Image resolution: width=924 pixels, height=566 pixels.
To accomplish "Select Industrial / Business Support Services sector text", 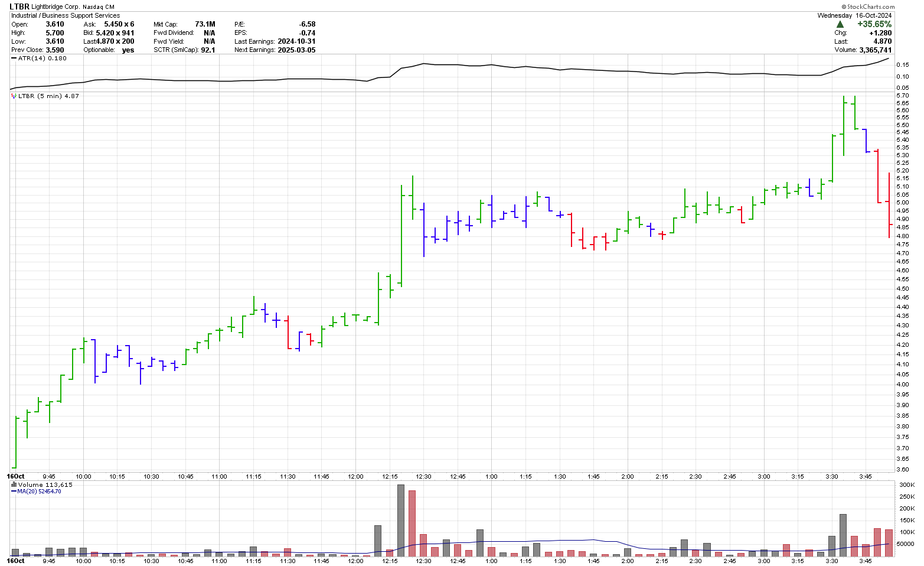I will point(66,15).
